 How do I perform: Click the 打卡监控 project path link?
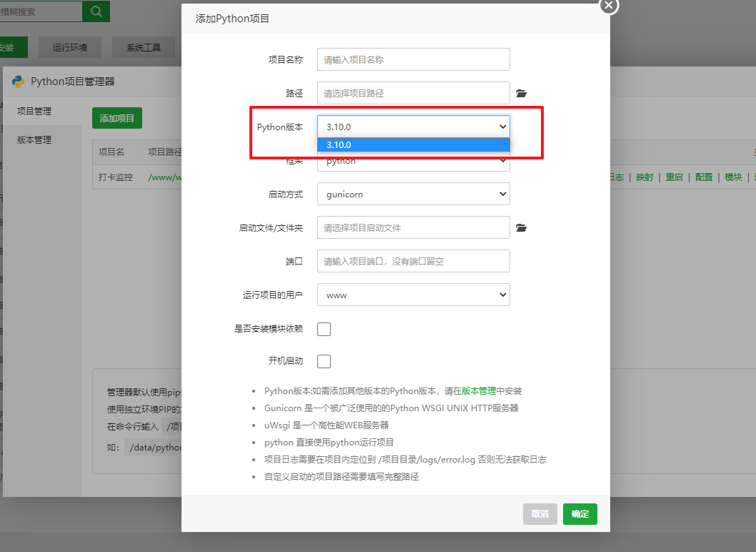point(165,177)
